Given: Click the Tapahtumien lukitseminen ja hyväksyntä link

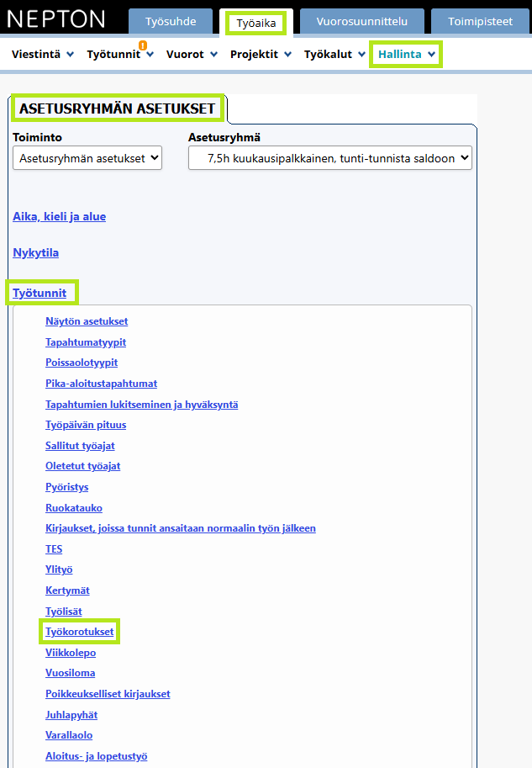Looking at the screenshot, I should 141,405.
